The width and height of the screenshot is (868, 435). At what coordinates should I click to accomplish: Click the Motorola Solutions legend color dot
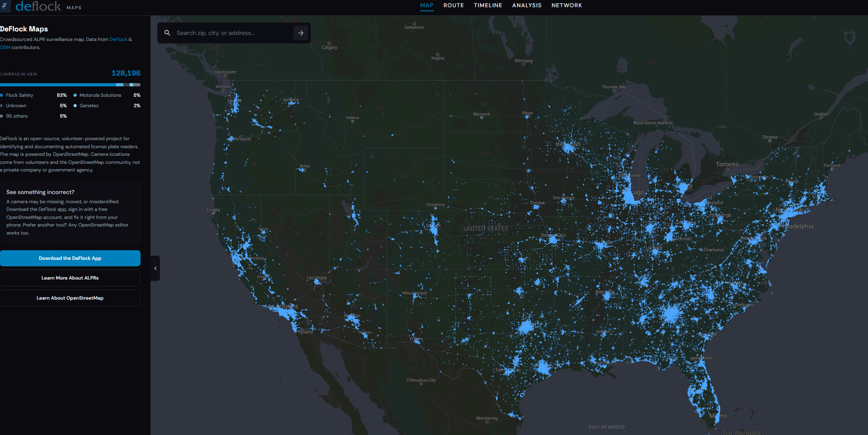coord(75,95)
